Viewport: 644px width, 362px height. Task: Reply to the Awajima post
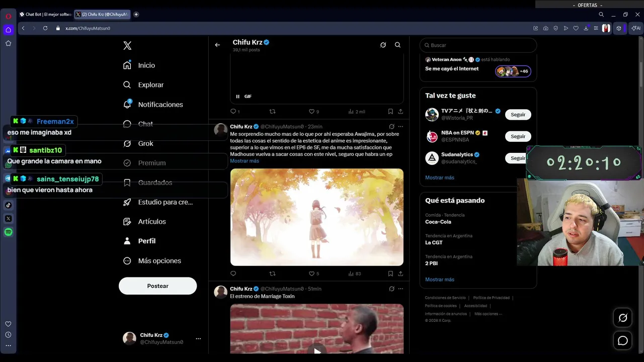click(233, 274)
